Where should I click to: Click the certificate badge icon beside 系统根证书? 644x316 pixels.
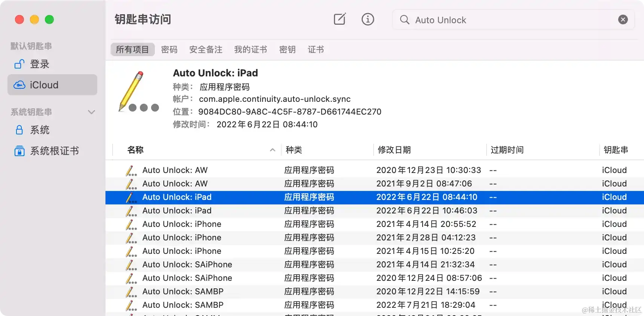click(x=19, y=151)
